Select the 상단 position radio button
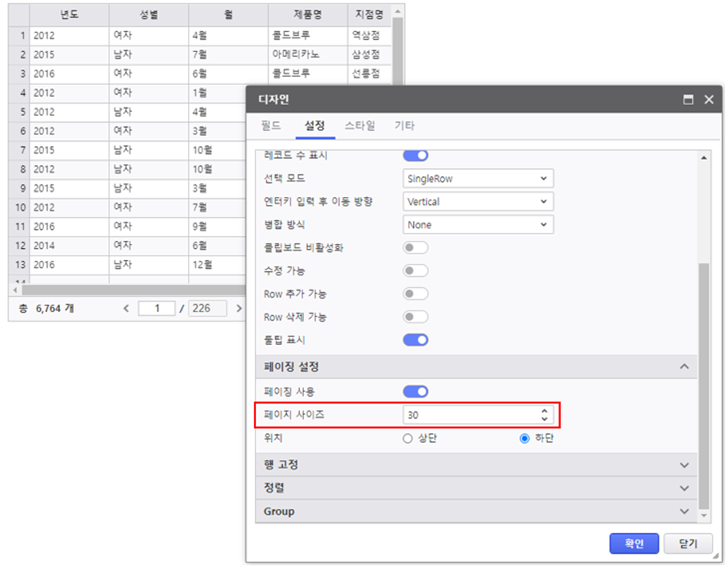Screen dimensions: 728x567 pos(408,438)
